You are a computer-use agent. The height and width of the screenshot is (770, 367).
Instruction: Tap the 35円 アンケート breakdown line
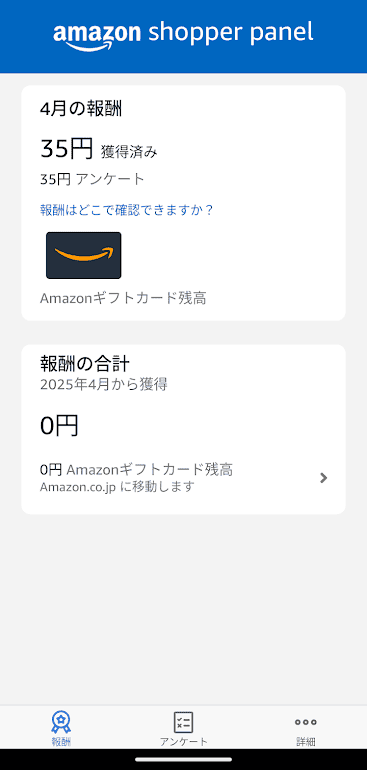click(92, 179)
